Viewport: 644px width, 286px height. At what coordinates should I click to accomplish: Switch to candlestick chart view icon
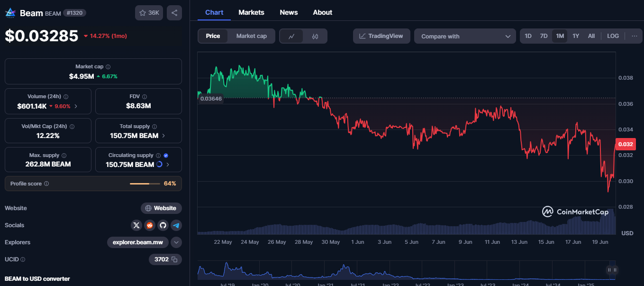pos(315,36)
